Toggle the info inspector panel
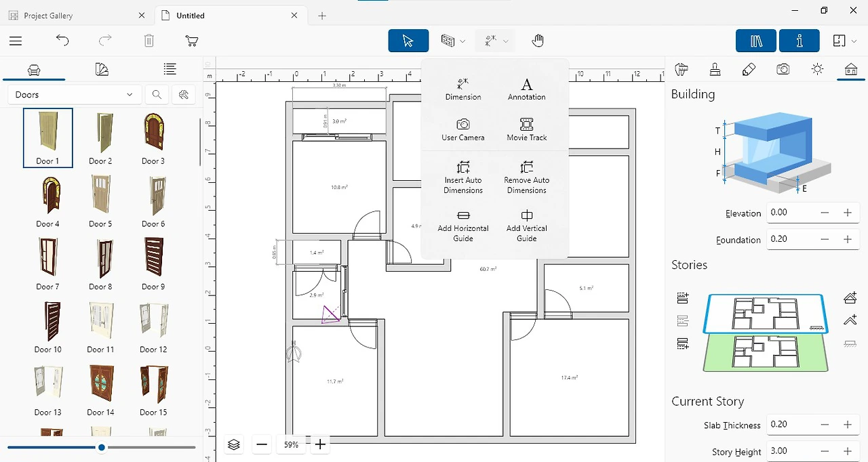The width and height of the screenshot is (868, 462). 800,41
